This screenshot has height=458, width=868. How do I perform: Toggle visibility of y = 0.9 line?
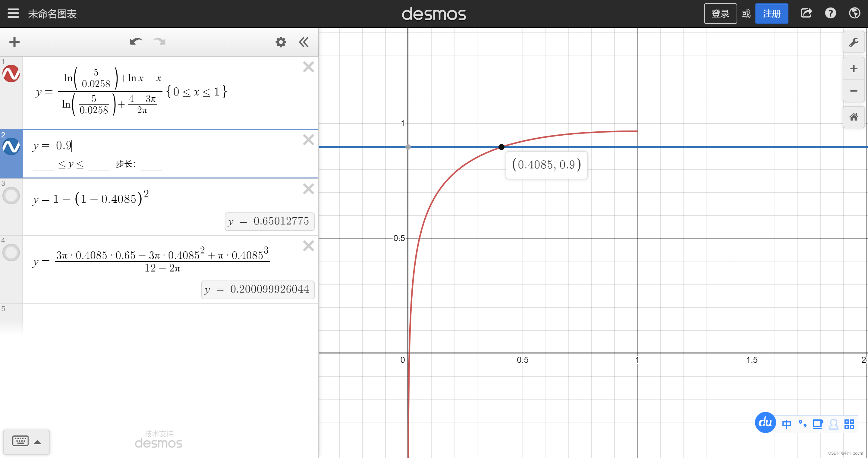pos(11,146)
